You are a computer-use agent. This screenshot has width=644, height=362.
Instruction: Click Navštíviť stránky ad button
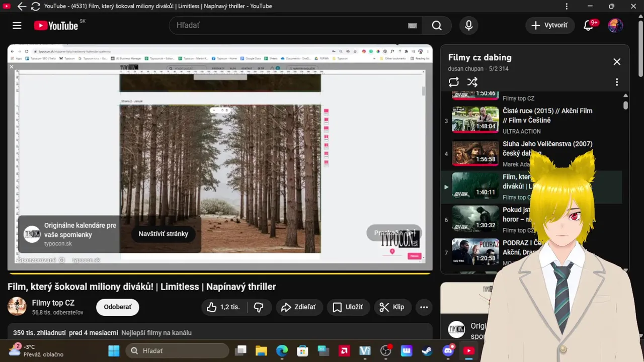(164, 234)
